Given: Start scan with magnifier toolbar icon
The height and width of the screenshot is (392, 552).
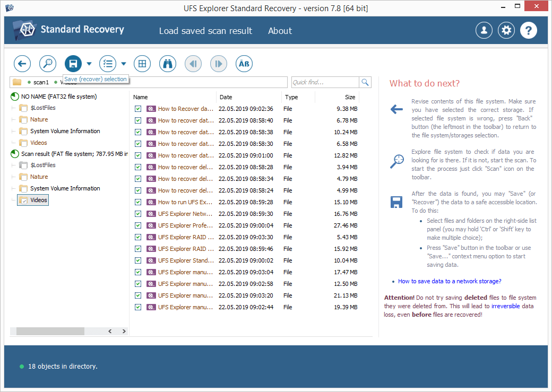Looking at the screenshot, I should [48, 64].
